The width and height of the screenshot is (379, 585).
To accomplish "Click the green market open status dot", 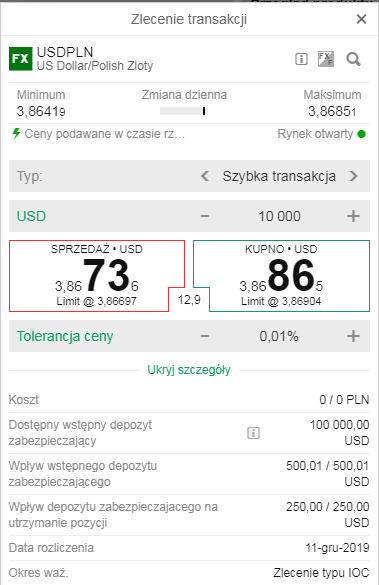I will (x=361, y=134).
